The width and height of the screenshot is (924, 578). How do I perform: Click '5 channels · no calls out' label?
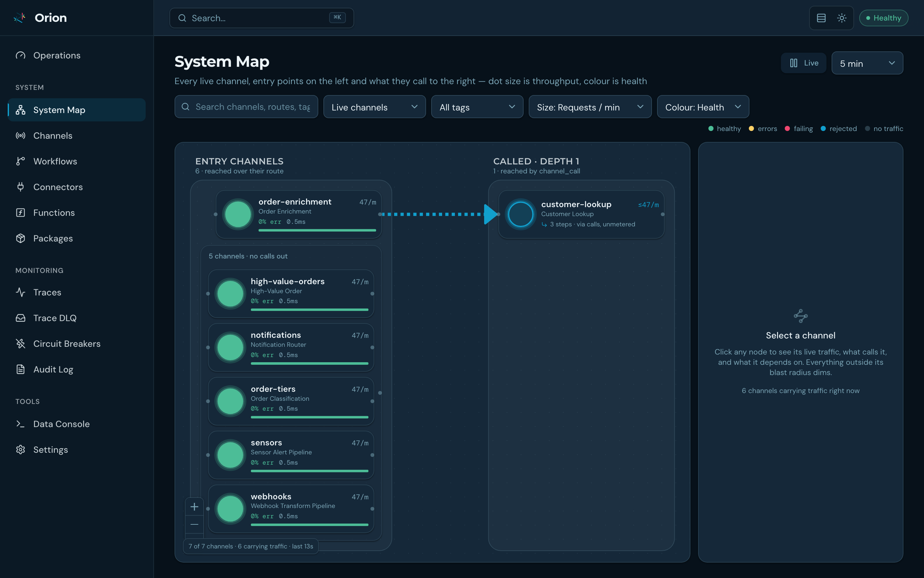coord(248,256)
